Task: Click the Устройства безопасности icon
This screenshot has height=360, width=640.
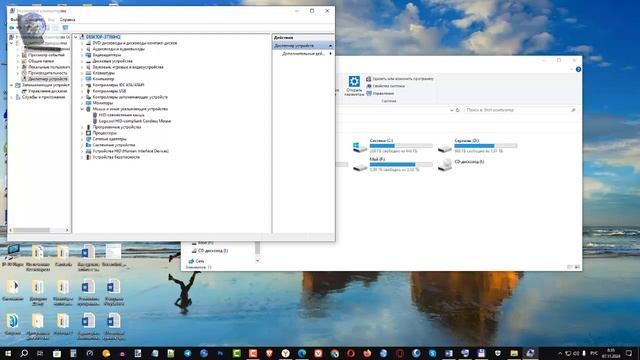Action: point(88,157)
